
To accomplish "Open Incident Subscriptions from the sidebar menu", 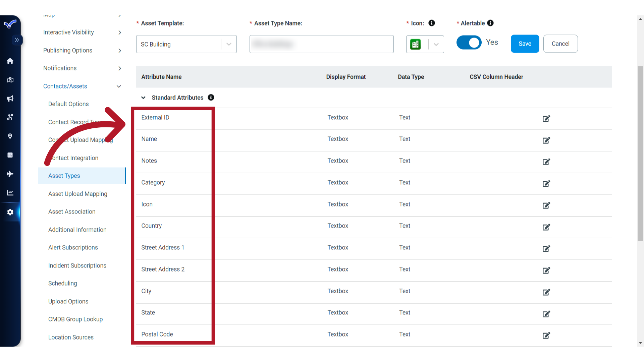I will coord(77,265).
